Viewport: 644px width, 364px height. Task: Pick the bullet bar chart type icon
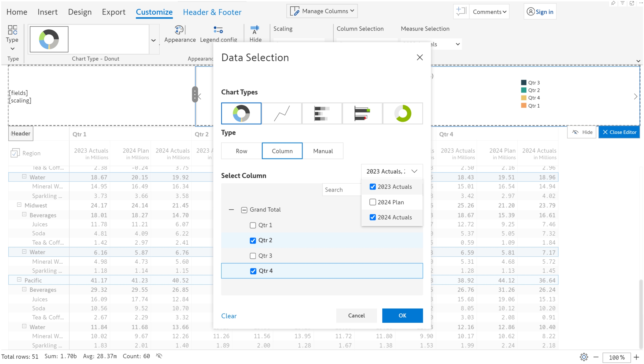click(362, 113)
